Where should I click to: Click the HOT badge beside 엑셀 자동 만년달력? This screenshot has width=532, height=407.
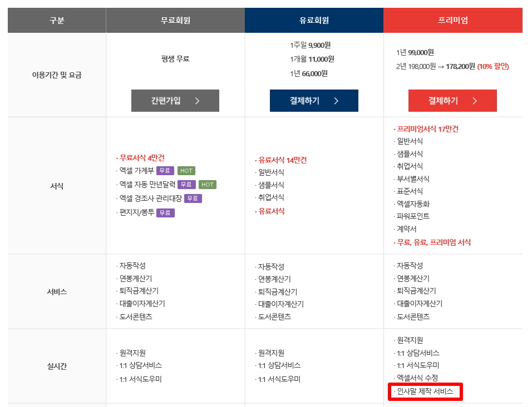click(x=207, y=185)
